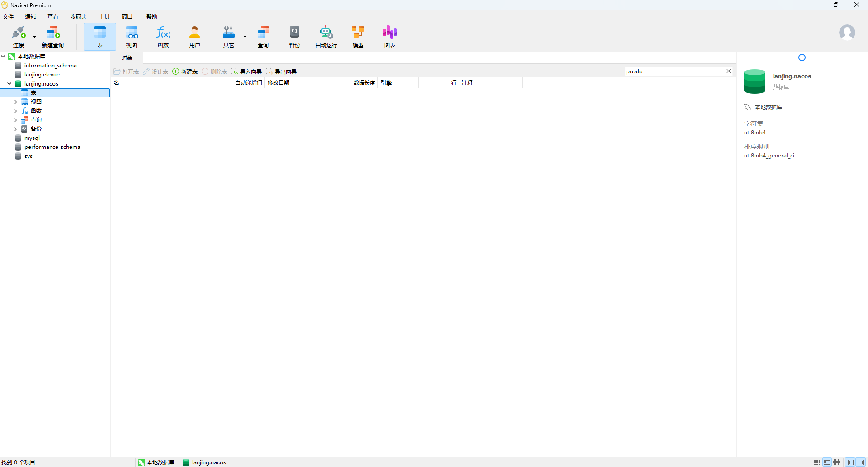Expand the 查询 tree node

click(x=15, y=120)
